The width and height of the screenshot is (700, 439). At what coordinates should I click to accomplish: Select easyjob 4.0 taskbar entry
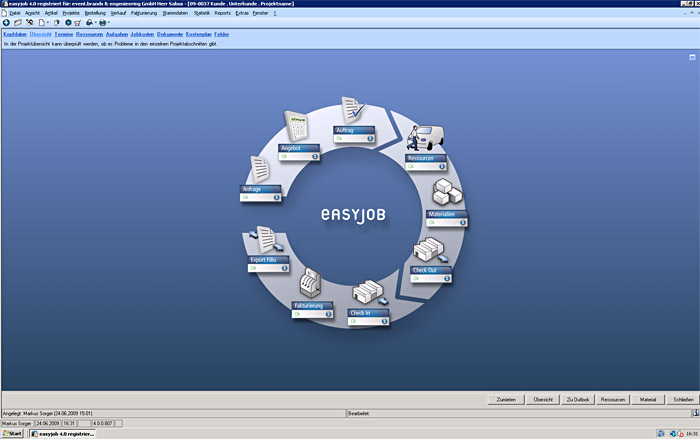click(62, 433)
